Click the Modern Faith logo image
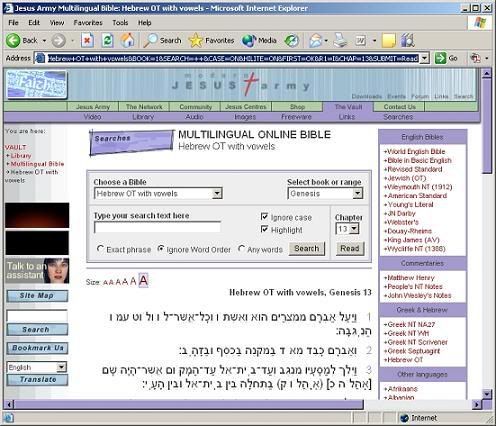The height and width of the screenshot is (426, 496). click(36, 85)
